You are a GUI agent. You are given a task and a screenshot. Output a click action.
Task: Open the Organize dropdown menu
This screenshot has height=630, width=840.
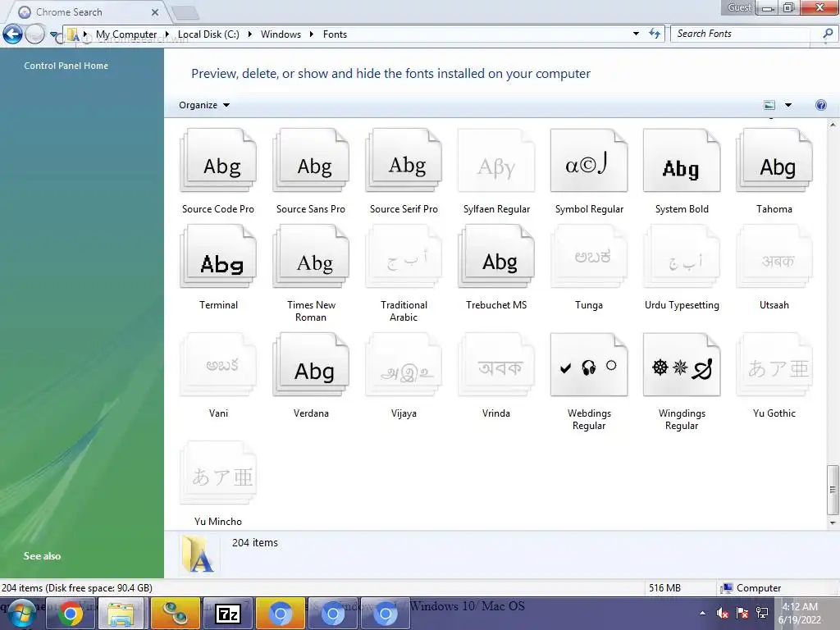204,105
